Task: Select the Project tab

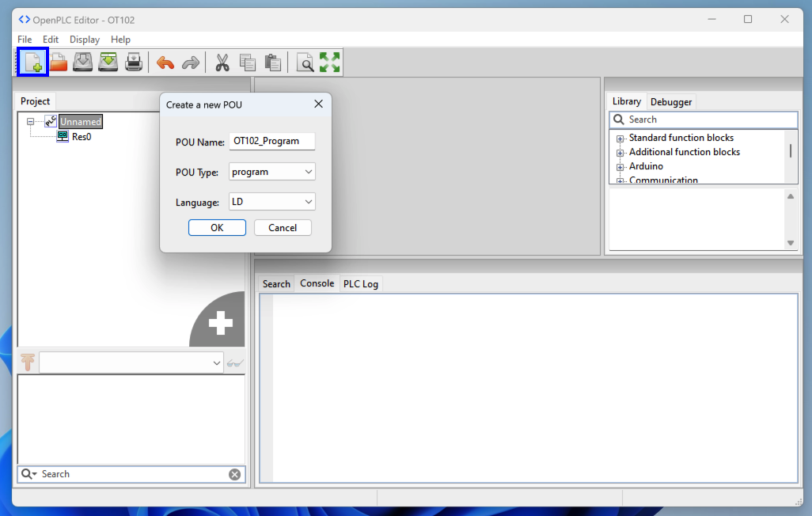Action: (x=35, y=101)
